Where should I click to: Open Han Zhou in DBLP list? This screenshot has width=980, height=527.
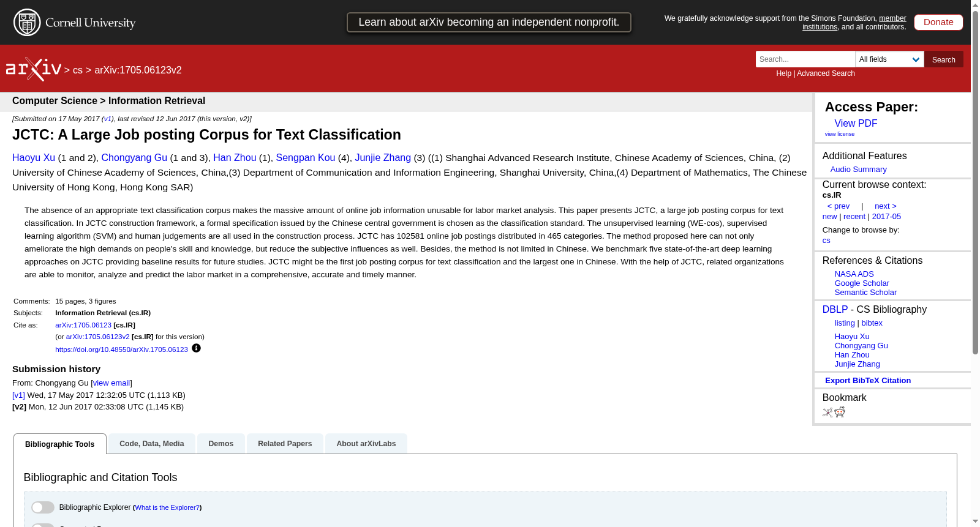pyautogui.click(x=852, y=355)
